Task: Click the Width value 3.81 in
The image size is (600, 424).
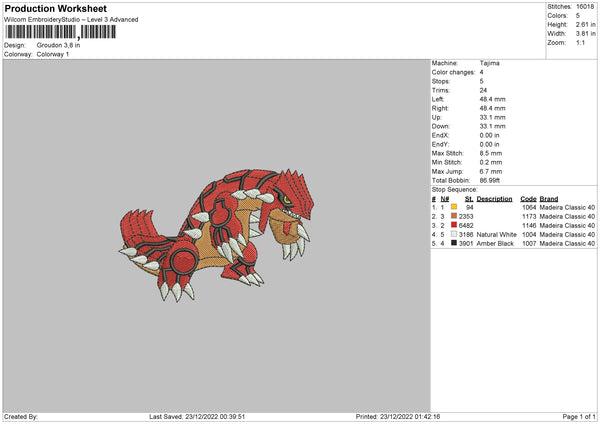Action: 585,34
